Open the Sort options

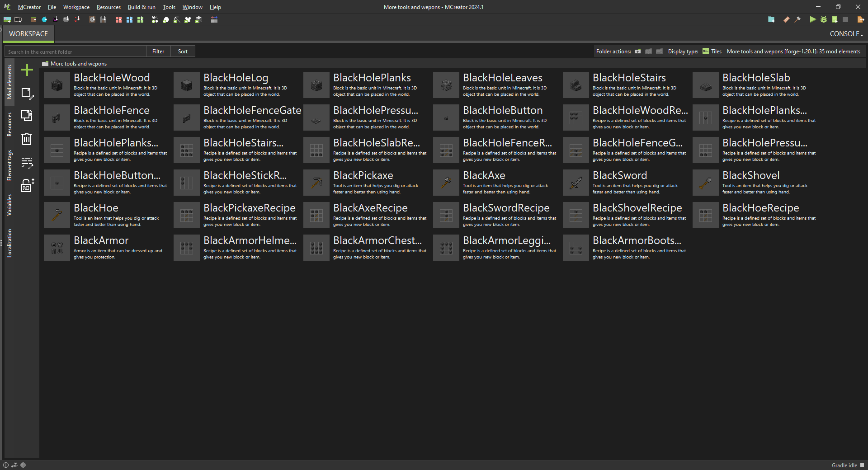[x=183, y=51]
